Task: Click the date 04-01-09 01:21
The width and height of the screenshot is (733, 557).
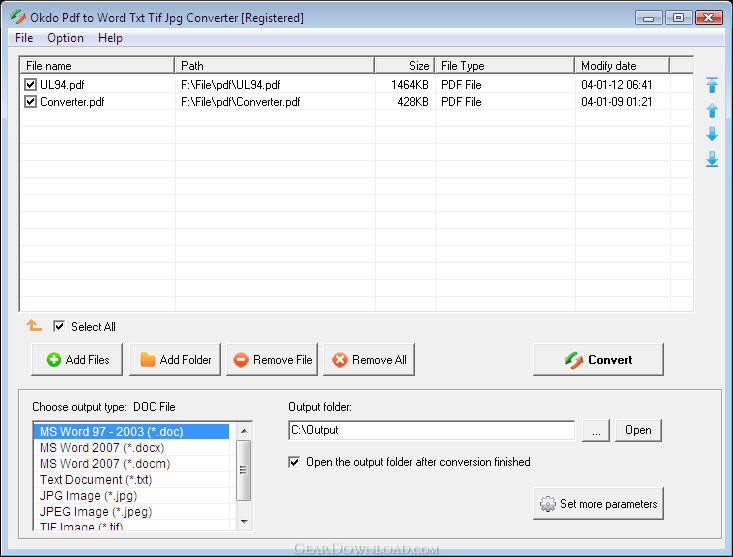Action: tap(617, 102)
